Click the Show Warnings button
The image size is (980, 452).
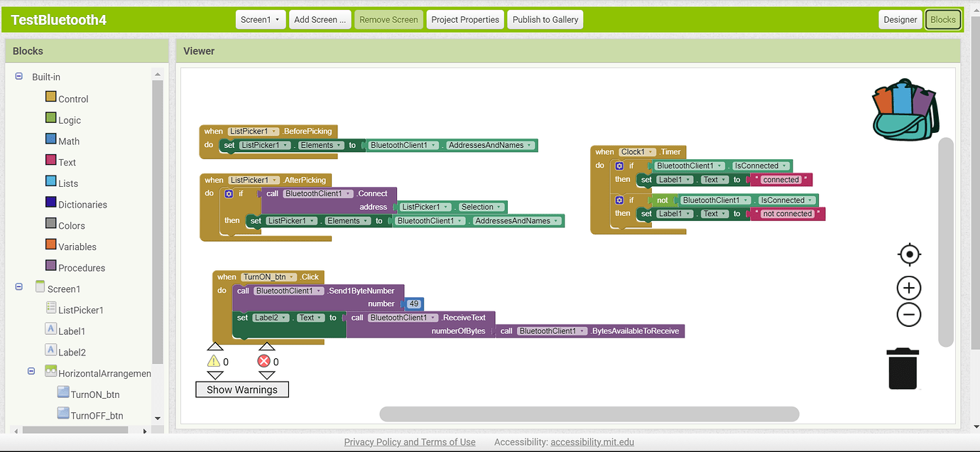(x=241, y=389)
